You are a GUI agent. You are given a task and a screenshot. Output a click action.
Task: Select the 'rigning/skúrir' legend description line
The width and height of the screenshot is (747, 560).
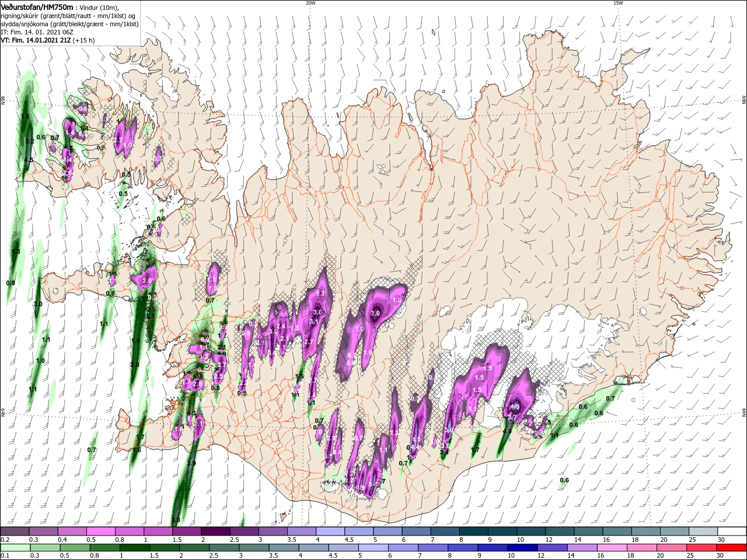(x=68, y=16)
